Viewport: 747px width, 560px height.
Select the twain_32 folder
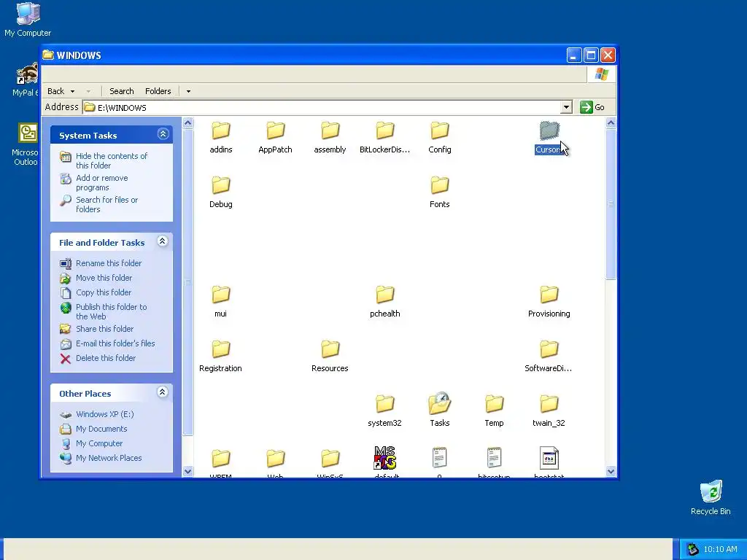pos(549,411)
